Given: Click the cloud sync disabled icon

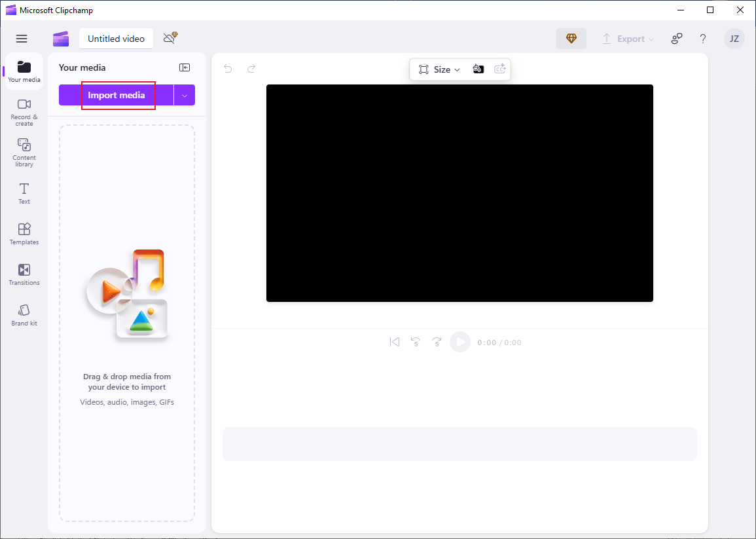Looking at the screenshot, I should [x=170, y=38].
